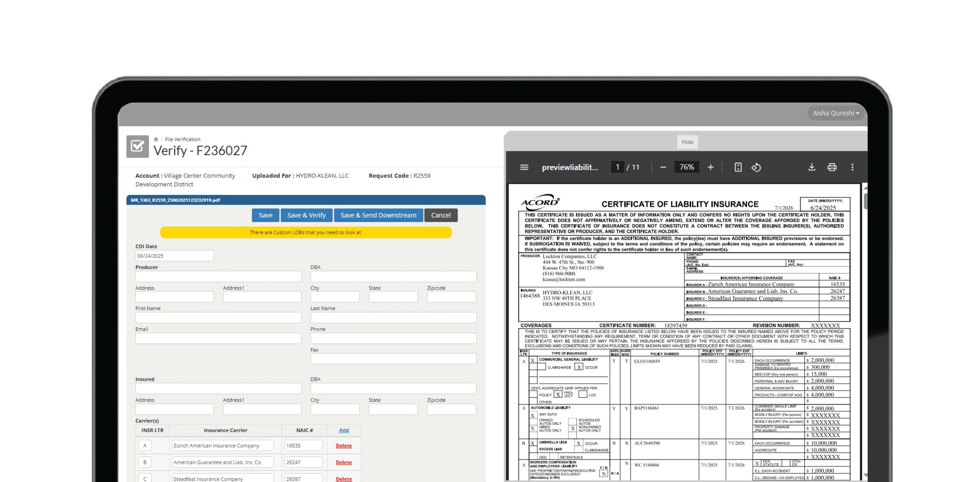Zoom in the PDF preview
Image resolution: width=980 pixels, height=482 pixels.
pos(710,167)
